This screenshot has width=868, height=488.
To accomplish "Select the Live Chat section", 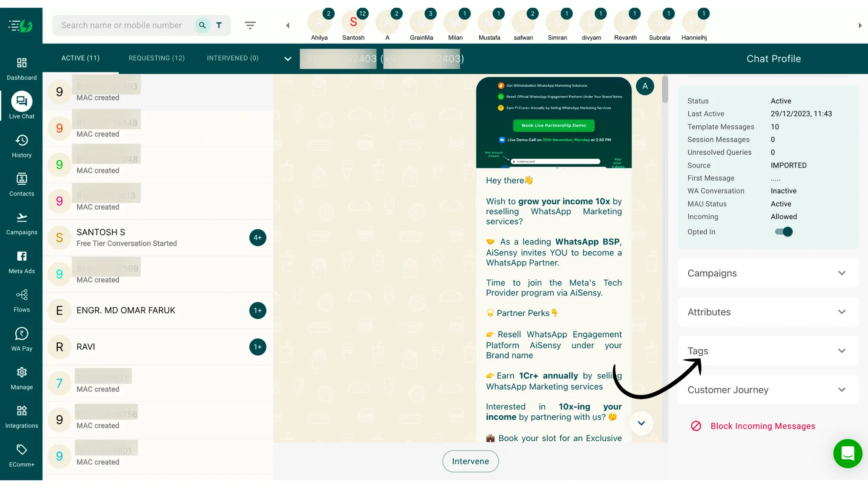I will point(22,105).
